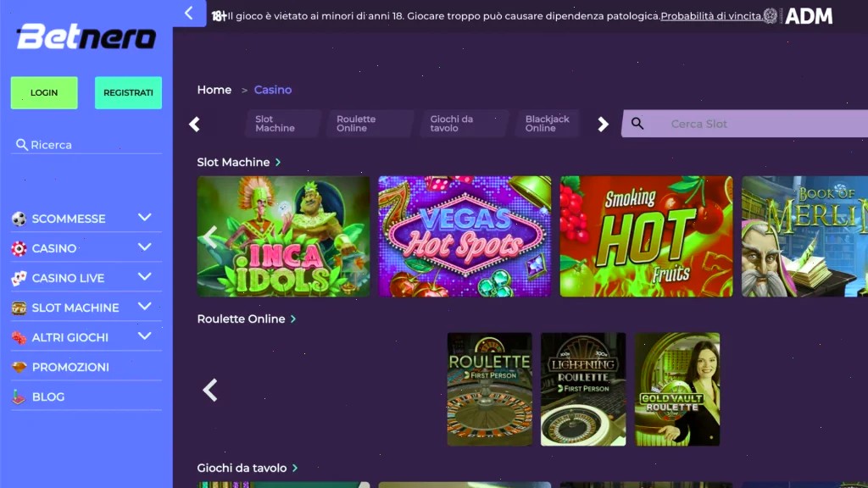Image resolution: width=868 pixels, height=488 pixels.
Task: Click the Roulette Online section heading
Action: click(242, 319)
